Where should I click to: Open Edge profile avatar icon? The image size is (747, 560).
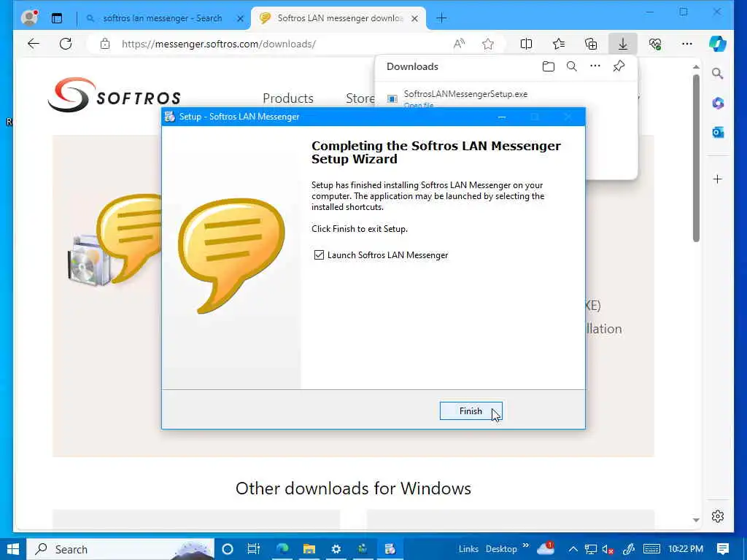29,17
